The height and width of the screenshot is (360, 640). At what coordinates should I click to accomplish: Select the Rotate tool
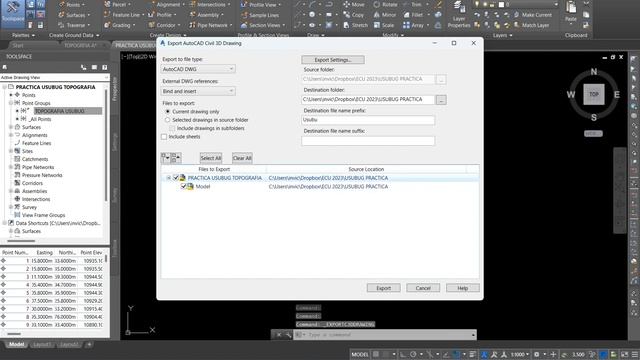tap(385, 4)
